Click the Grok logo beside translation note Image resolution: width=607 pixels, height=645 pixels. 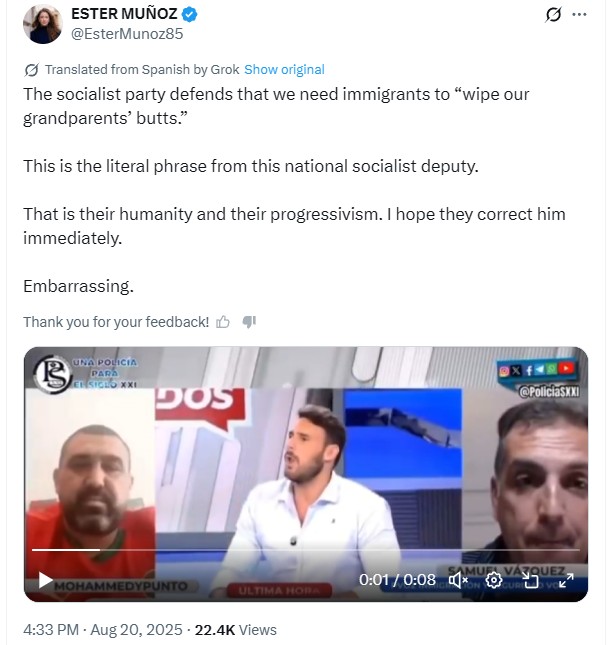31,70
